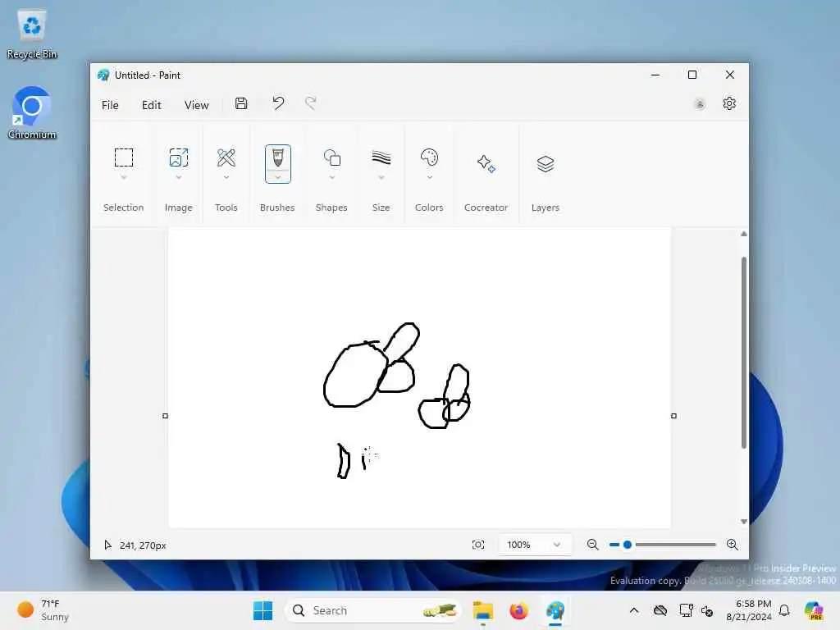
Task: Click the Selection label
Action: 124,208
